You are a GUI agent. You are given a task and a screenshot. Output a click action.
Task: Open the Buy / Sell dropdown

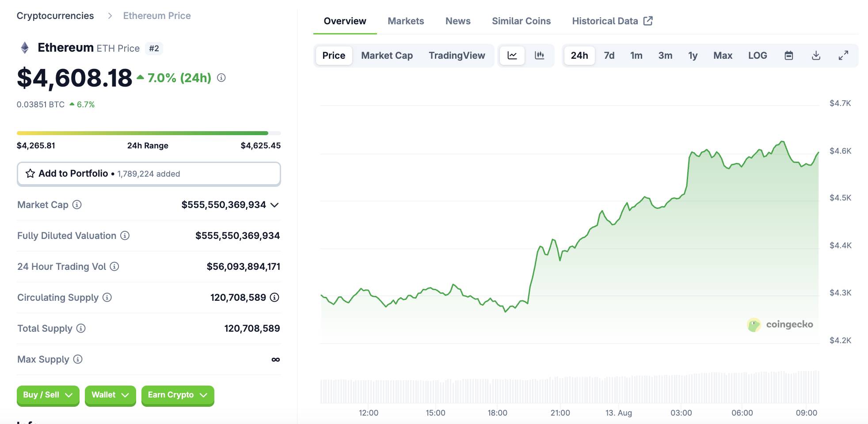tap(48, 395)
